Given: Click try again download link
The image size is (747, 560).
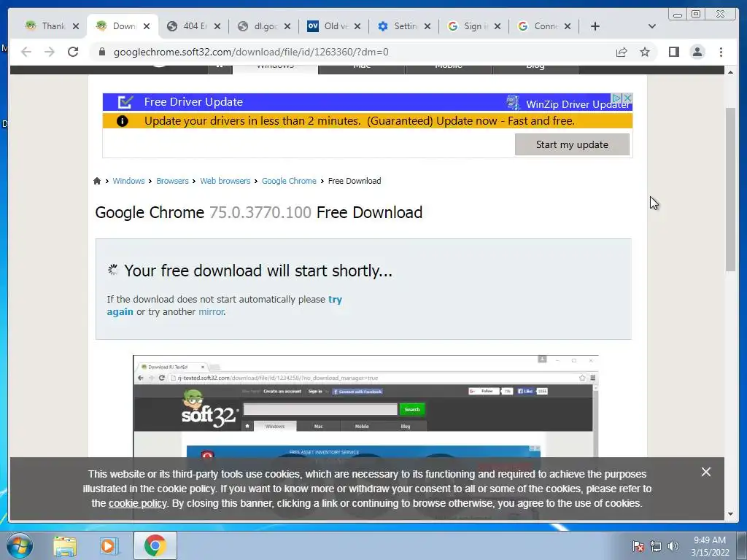Looking at the screenshot, I should tap(335, 300).
